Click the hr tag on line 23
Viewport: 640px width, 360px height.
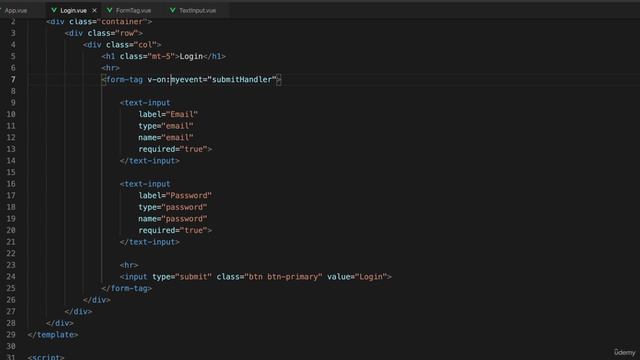click(x=129, y=265)
